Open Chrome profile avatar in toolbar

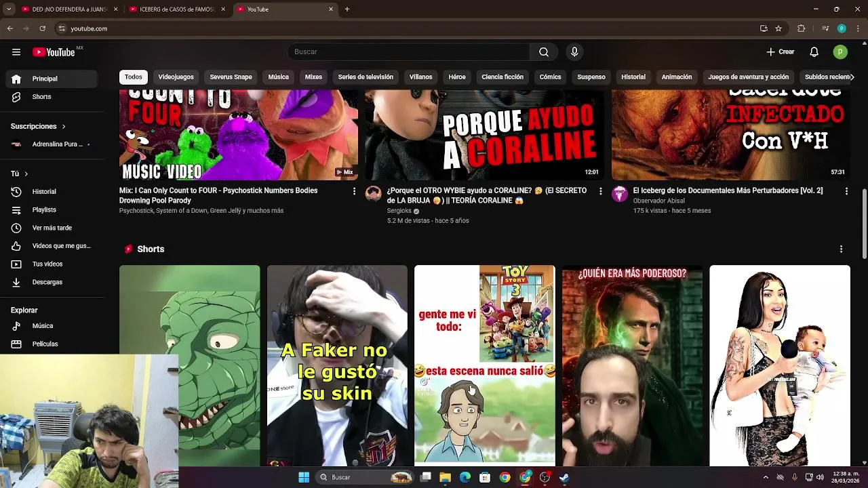click(842, 28)
